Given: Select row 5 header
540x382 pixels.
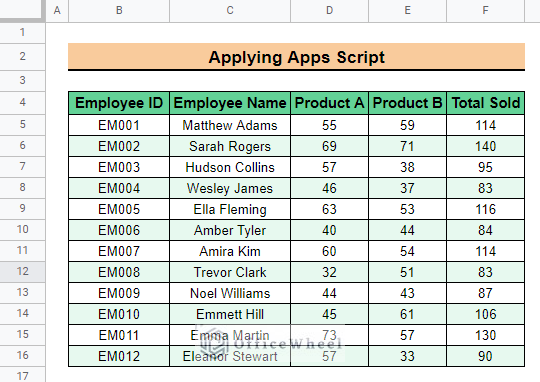Looking at the screenshot, I should coord(22,125).
